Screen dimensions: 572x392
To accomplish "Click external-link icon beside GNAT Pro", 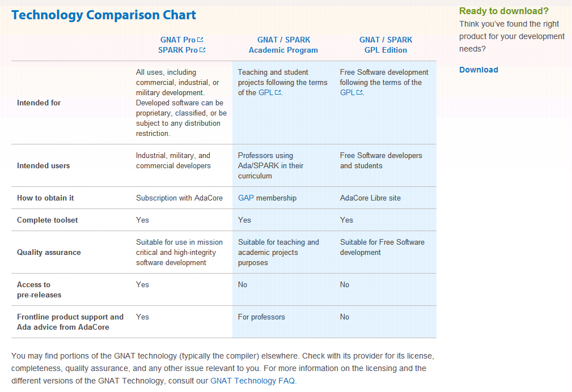I will 200,40.
